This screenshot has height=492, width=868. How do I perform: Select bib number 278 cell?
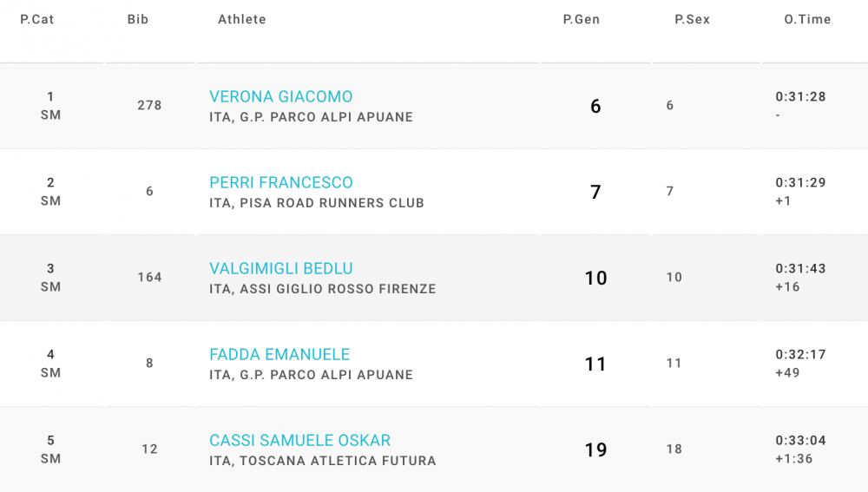pyautogui.click(x=149, y=105)
